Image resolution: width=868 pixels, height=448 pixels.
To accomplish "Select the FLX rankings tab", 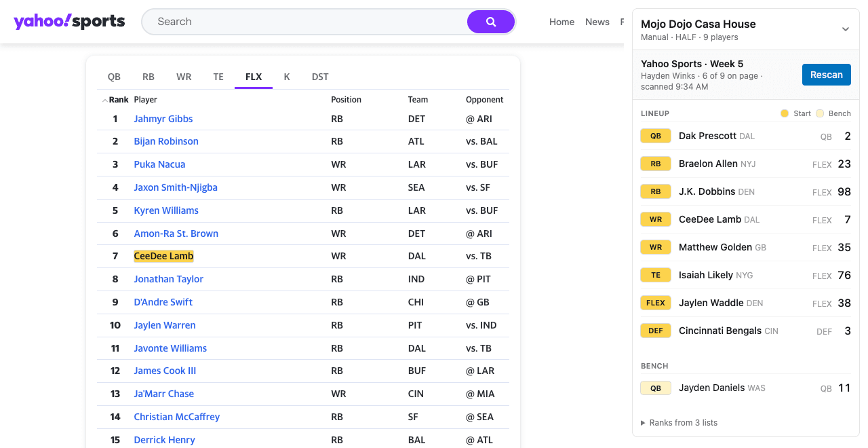I will [254, 77].
